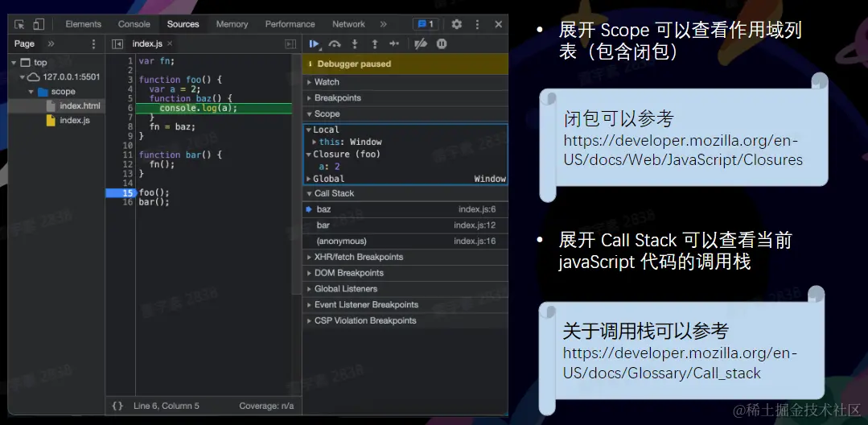The width and height of the screenshot is (868, 425).
Task: Deactivate breakpoints toggle
Action: [x=421, y=43]
